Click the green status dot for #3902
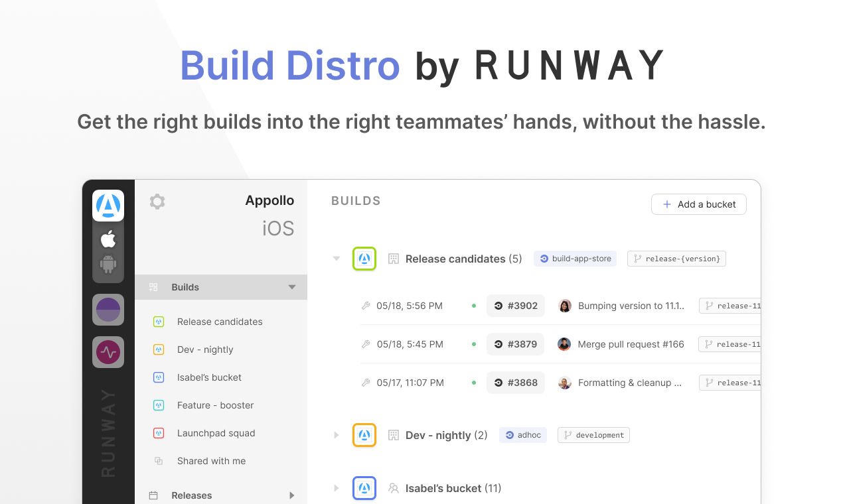The width and height of the screenshot is (843, 504). click(474, 306)
